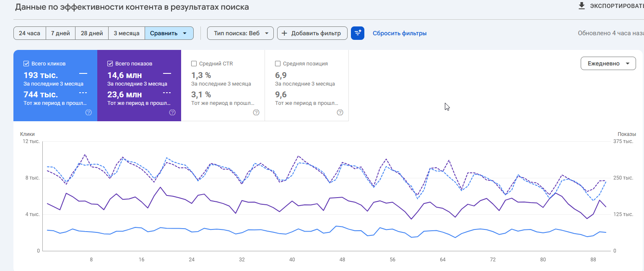Enable the Средний CTR checkbox
Image resolution: width=644 pixels, height=271 pixels.
(x=194, y=64)
